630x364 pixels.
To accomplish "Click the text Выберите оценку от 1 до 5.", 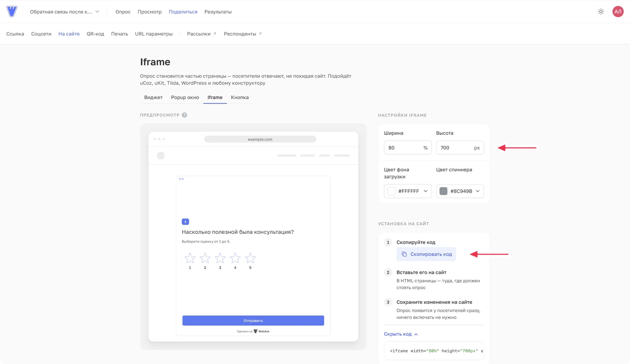I will (206, 242).
